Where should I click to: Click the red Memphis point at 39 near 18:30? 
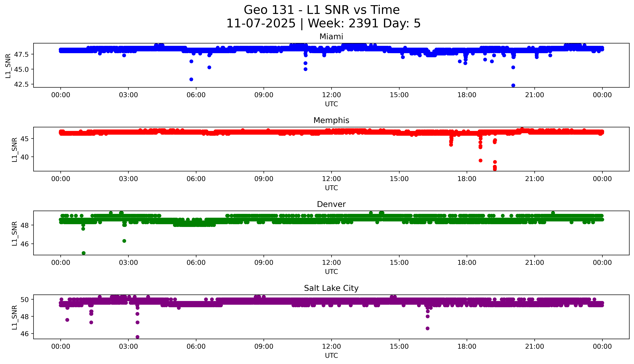[x=480, y=160]
